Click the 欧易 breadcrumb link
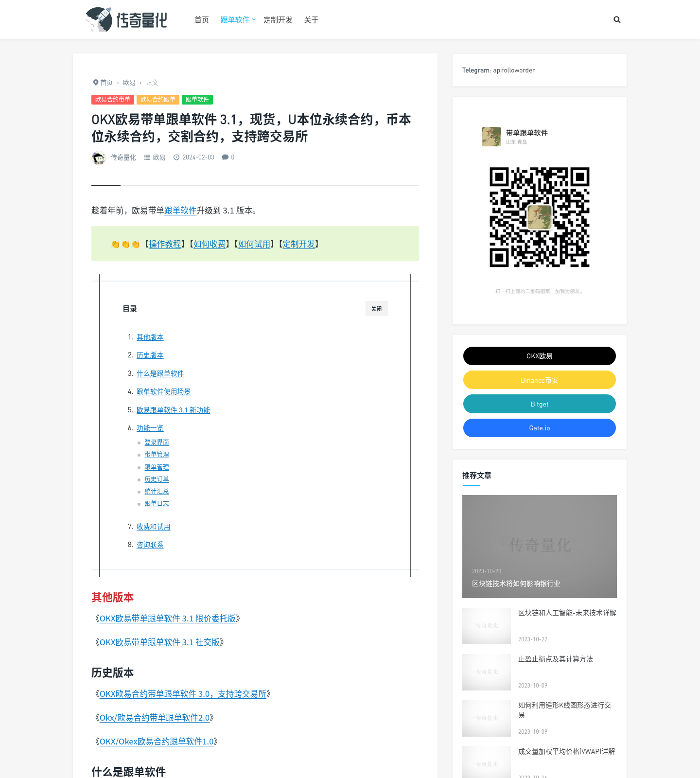700x778 pixels. coord(129,83)
